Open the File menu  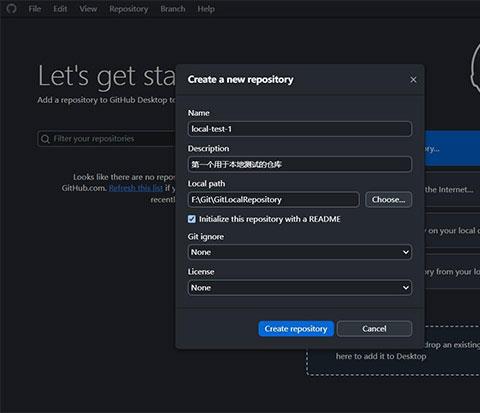(x=35, y=9)
